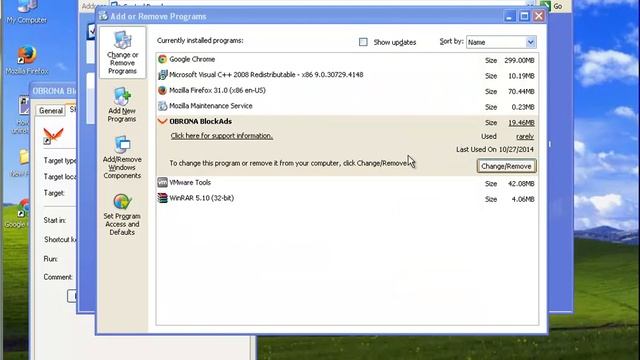Click the Mozilla Maintenance Service icon
This screenshot has height=360, width=640.
point(162,106)
